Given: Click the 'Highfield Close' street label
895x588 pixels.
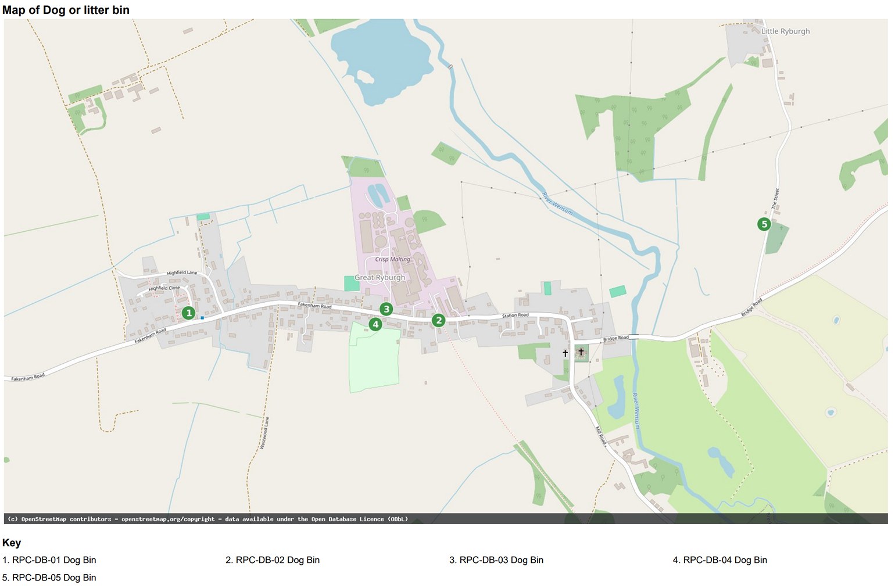Looking at the screenshot, I should click(164, 288).
